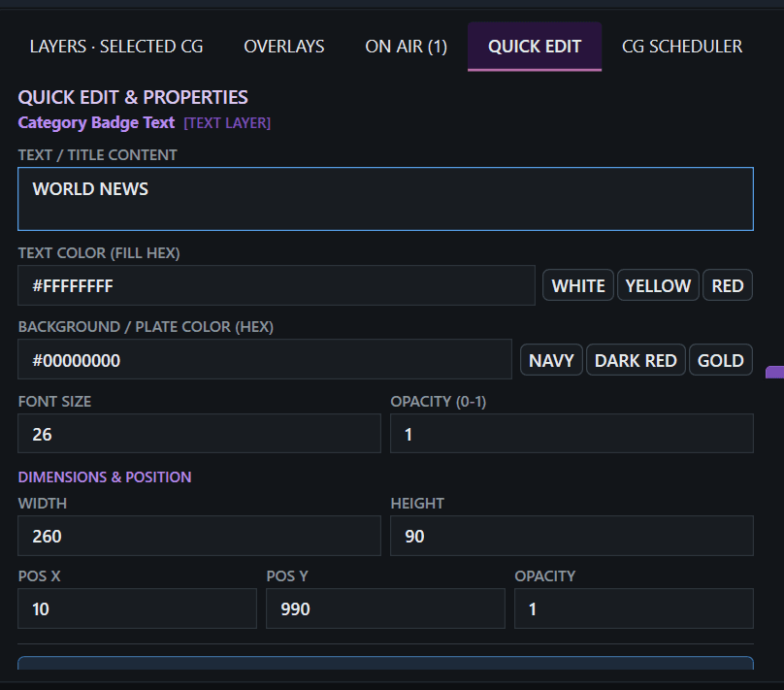Image resolution: width=784 pixels, height=690 pixels.
Task: Apply the RED text color preset
Action: coord(728,285)
